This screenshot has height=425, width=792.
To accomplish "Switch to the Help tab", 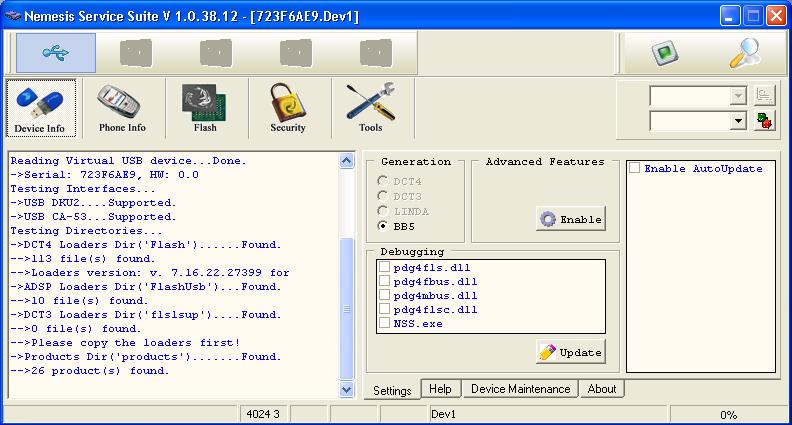I will (x=440, y=389).
